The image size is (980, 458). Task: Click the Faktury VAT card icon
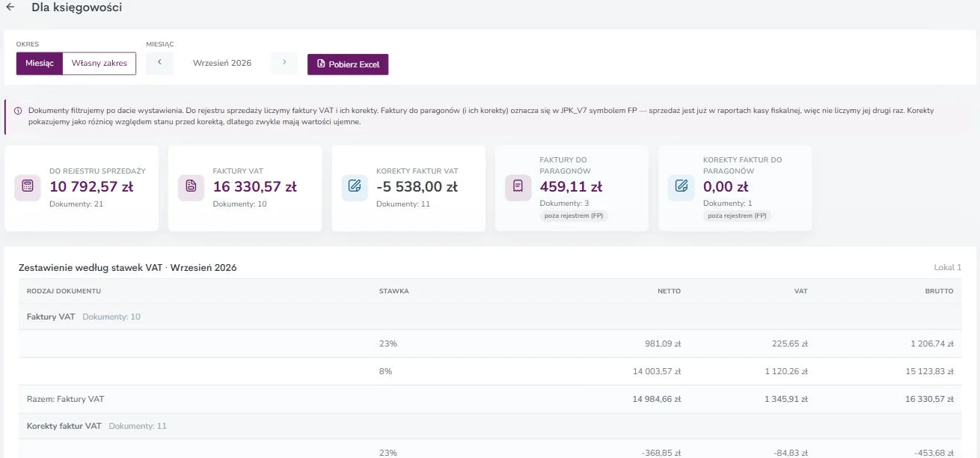192,187
